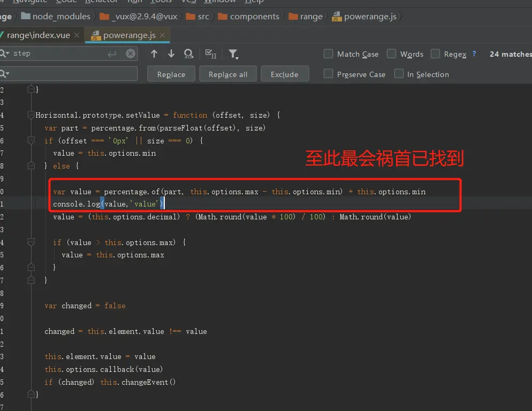Click Math.round(value * 100) expression
This screenshot has height=411, width=532.
tap(247, 217)
